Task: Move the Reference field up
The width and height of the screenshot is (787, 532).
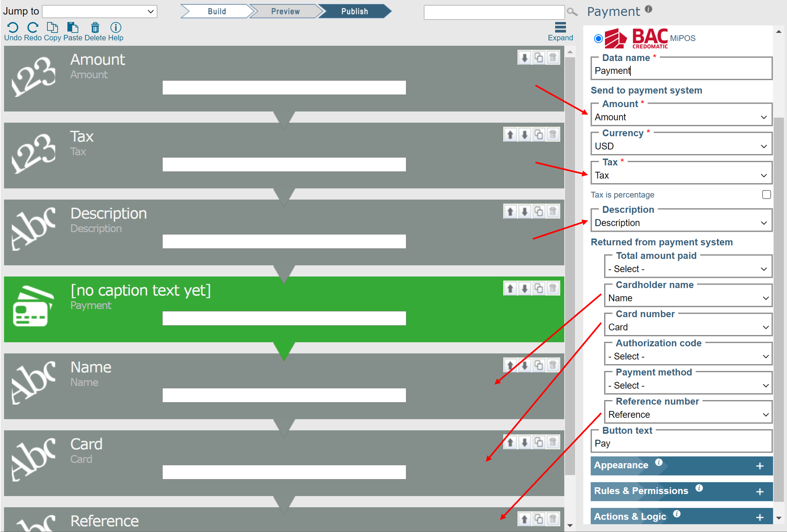Action: (x=525, y=519)
